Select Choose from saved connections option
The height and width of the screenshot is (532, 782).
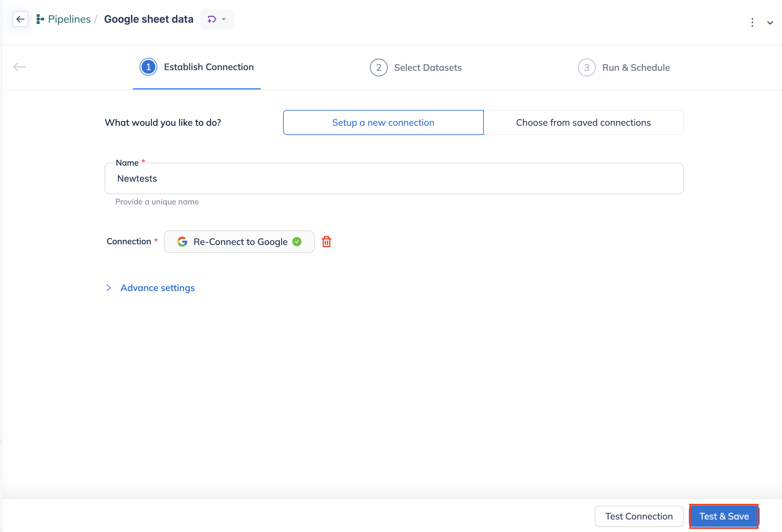coord(584,122)
